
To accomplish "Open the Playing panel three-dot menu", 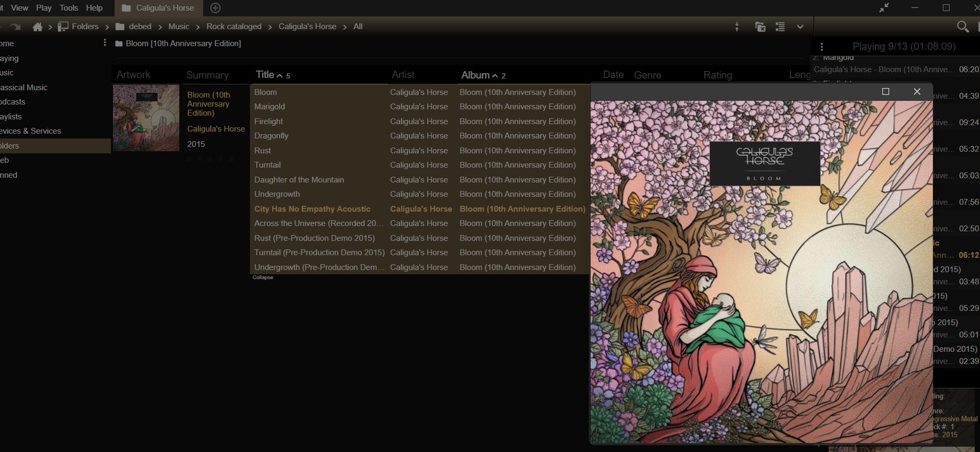I will click(822, 47).
